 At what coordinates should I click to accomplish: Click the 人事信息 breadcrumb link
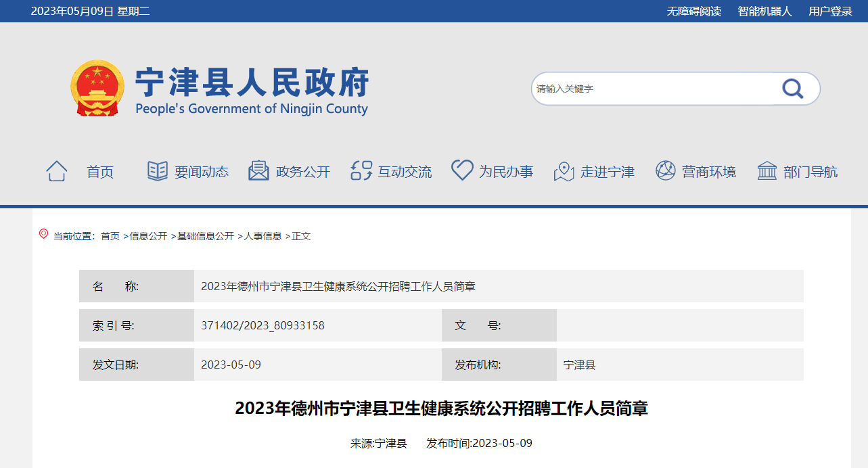click(x=262, y=236)
